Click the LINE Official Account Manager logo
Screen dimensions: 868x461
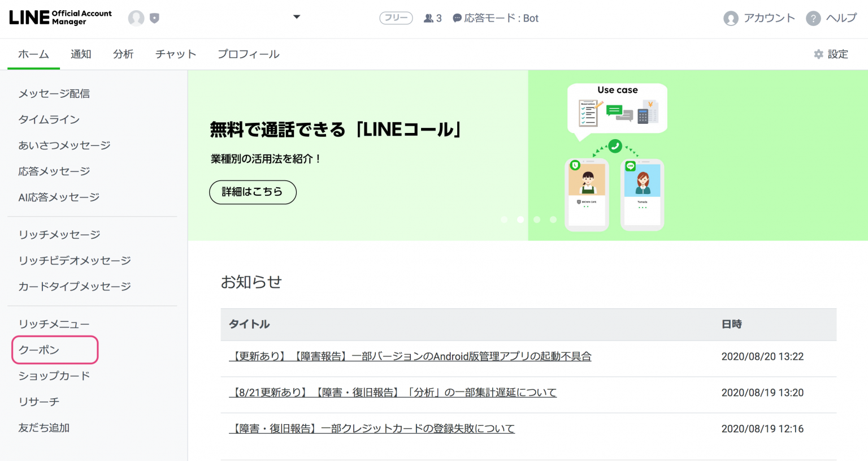60,18
